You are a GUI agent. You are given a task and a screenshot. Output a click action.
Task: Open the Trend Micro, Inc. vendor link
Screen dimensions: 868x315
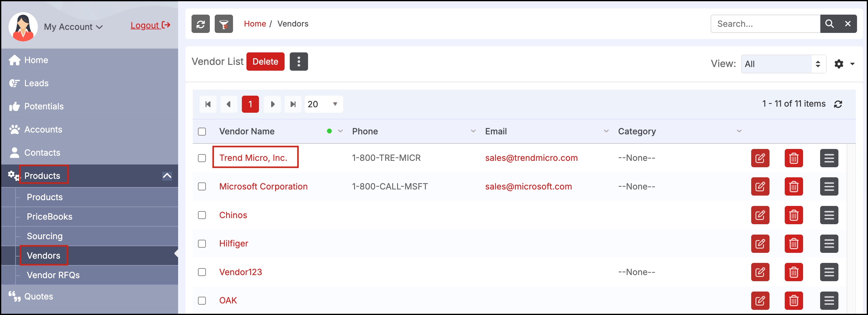coord(253,158)
